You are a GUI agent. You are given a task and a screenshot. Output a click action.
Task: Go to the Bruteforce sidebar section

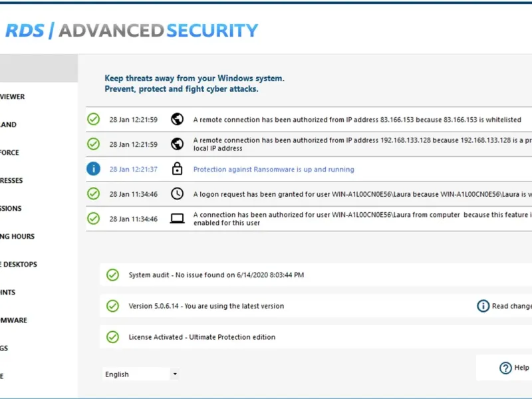click(11, 152)
